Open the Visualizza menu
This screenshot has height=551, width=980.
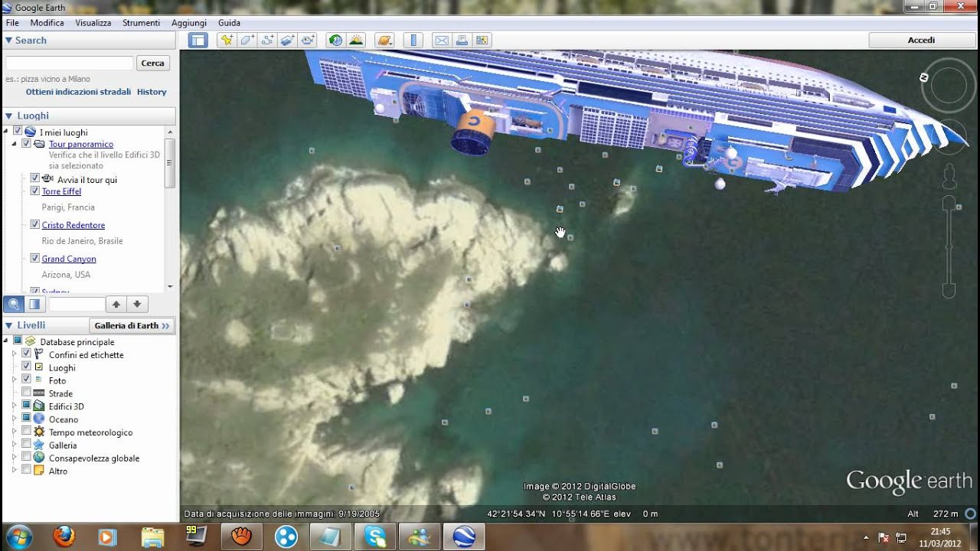pyautogui.click(x=93, y=23)
